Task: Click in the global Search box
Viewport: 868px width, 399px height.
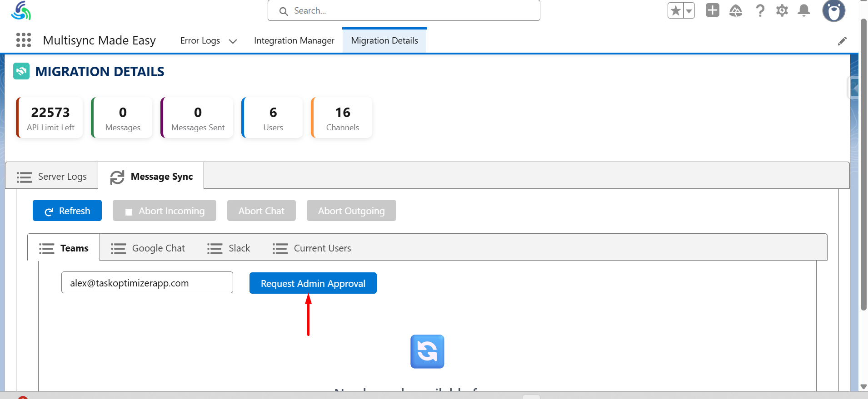Action: tap(404, 10)
